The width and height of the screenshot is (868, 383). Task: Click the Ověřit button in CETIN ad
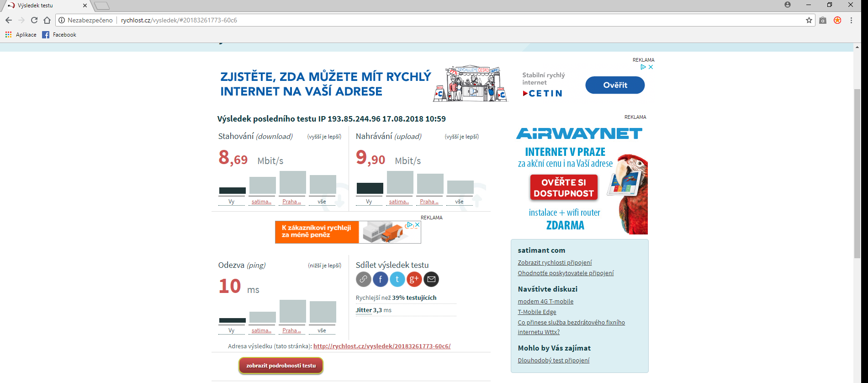click(615, 85)
